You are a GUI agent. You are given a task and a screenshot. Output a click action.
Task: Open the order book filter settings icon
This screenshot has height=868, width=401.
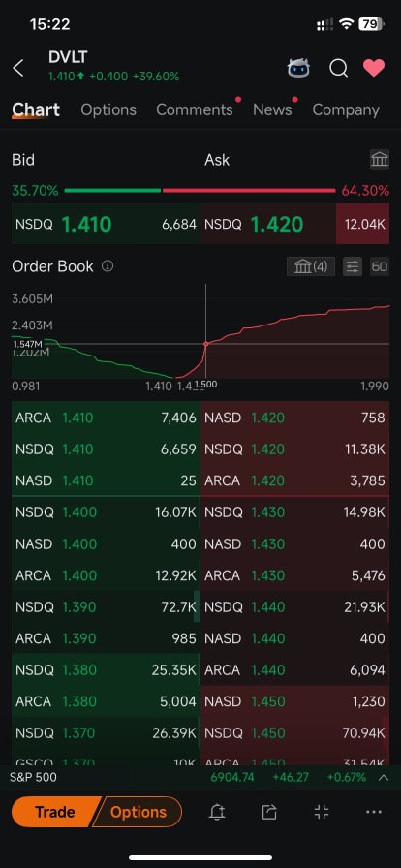tap(353, 266)
